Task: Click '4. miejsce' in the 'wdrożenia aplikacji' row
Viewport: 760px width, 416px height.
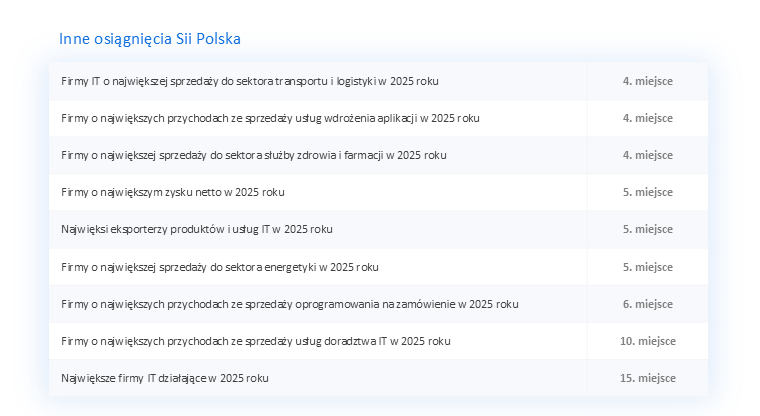Action: point(648,118)
